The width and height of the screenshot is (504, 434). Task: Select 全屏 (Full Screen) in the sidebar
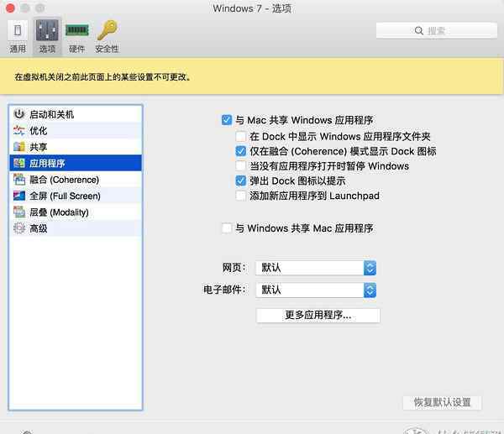pyautogui.click(x=76, y=196)
